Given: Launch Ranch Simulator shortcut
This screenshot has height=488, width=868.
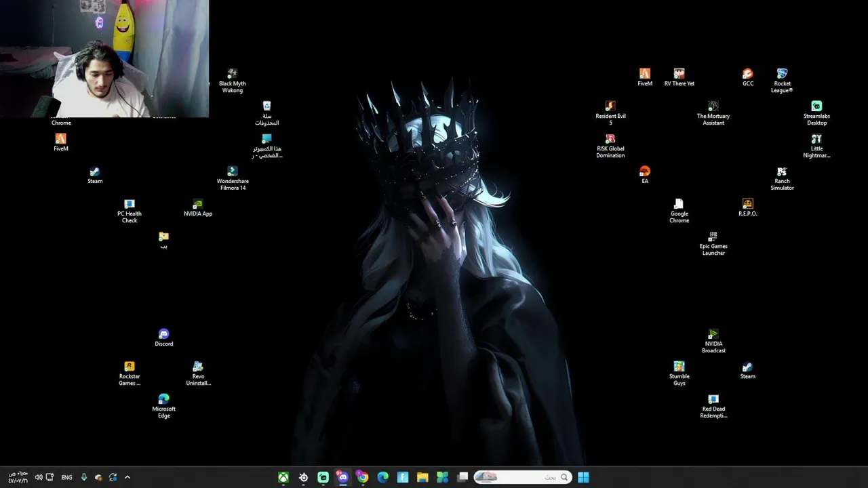Looking at the screenshot, I should point(782,178).
